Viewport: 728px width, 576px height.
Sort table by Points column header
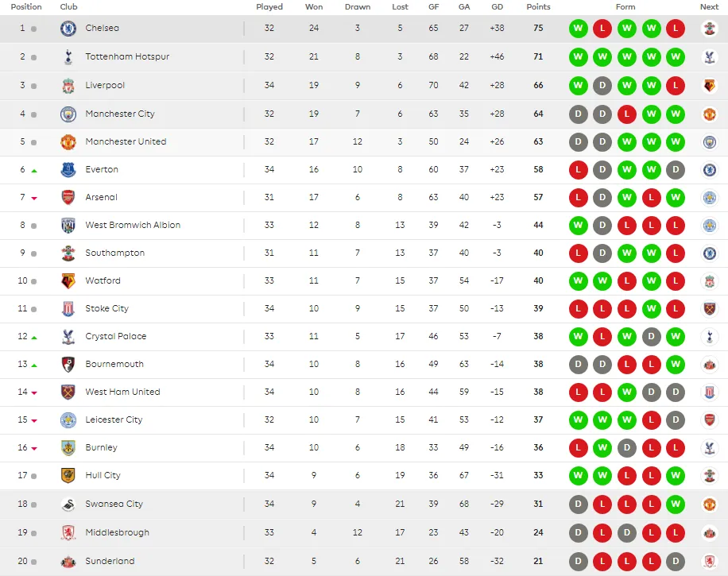pyautogui.click(x=538, y=6)
